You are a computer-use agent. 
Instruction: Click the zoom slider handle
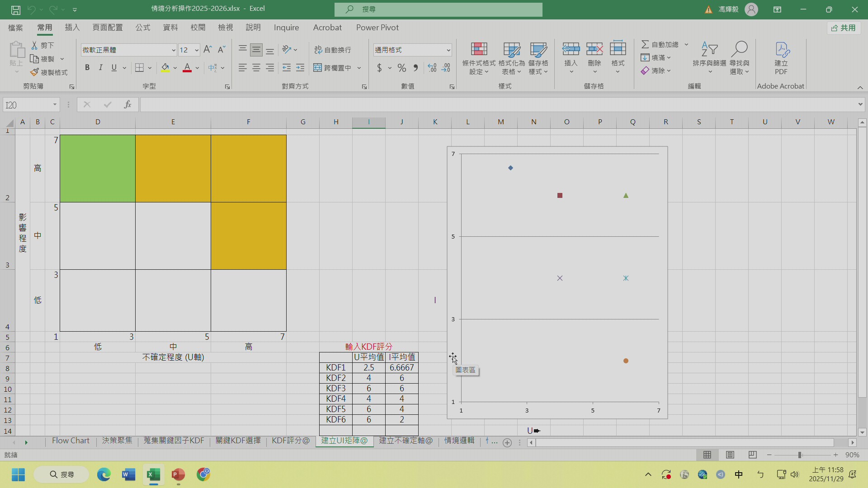[x=800, y=455]
